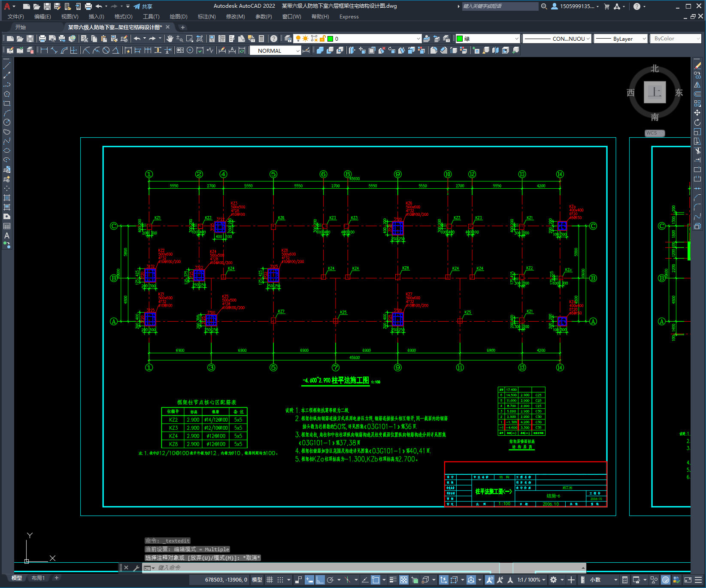This screenshot has height=588, width=706.
Task: Open the CON...NUOU linetype dropdown
Action: tap(588, 39)
